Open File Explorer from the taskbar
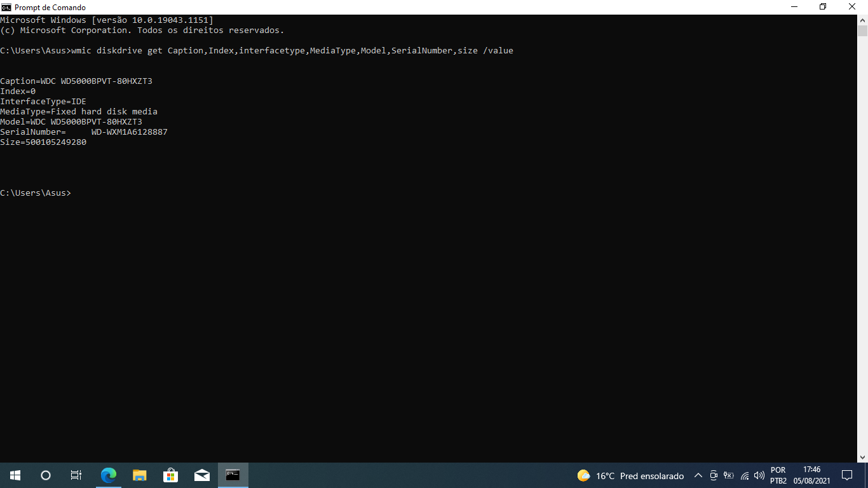Screen dimensions: 868x488 tap(140, 475)
